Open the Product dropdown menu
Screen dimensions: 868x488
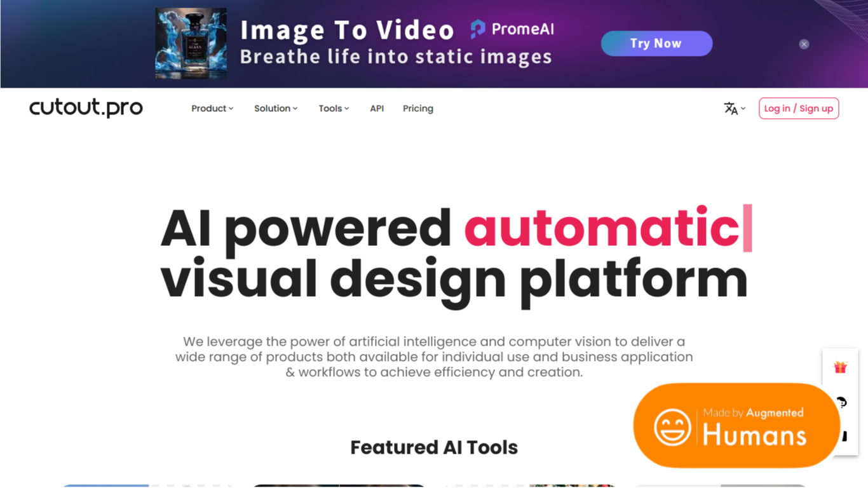click(x=212, y=109)
